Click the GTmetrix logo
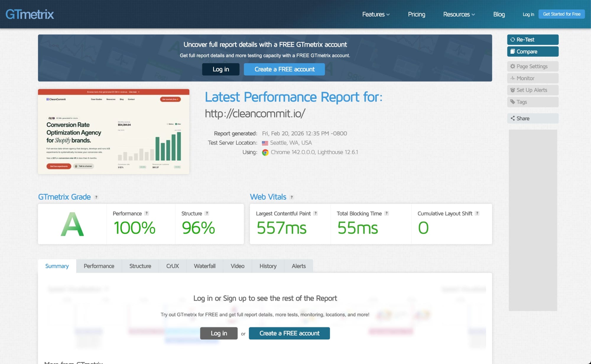This screenshot has width=591, height=364. coord(29,14)
